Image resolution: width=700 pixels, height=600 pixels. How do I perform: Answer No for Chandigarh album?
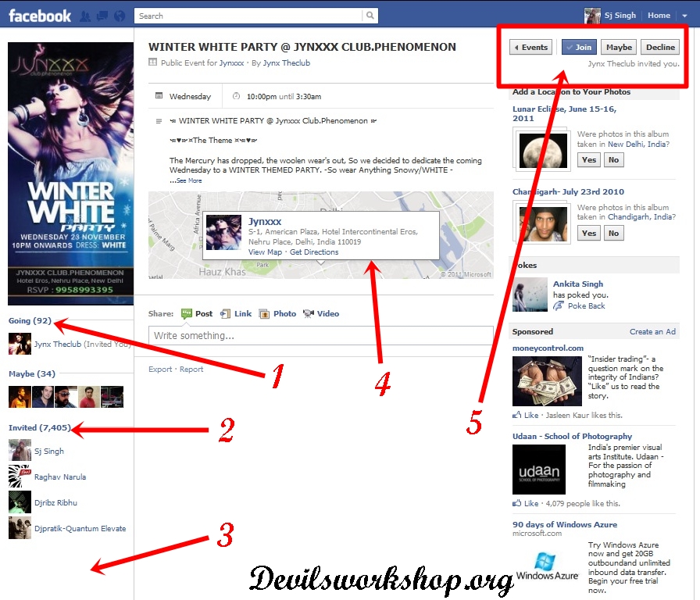[x=614, y=233]
